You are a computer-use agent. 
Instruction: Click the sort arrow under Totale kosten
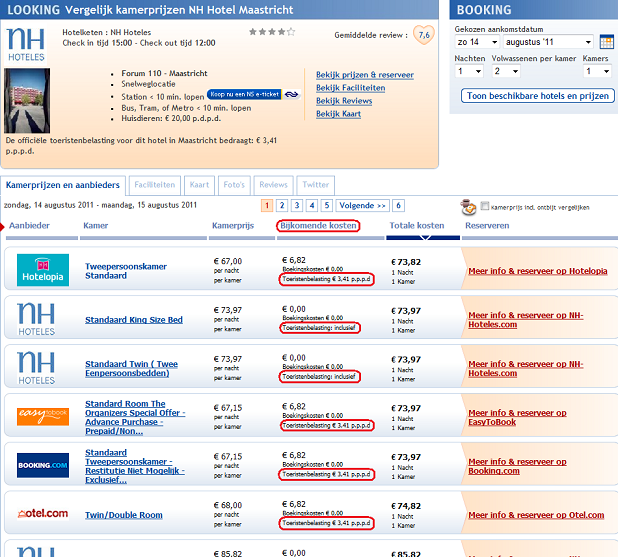(x=425, y=238)
